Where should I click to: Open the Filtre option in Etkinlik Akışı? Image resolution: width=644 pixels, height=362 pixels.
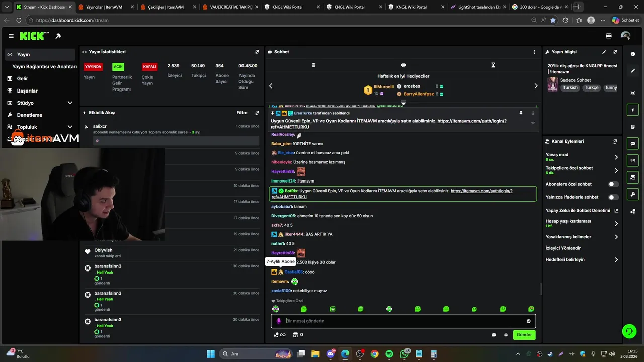pyautogui.click(x=242, y=113)
